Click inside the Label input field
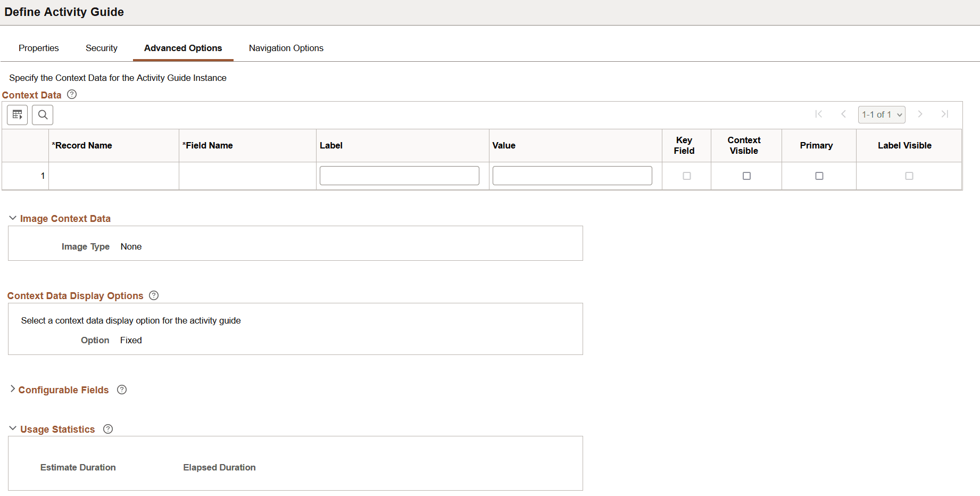 coord(399,175)
